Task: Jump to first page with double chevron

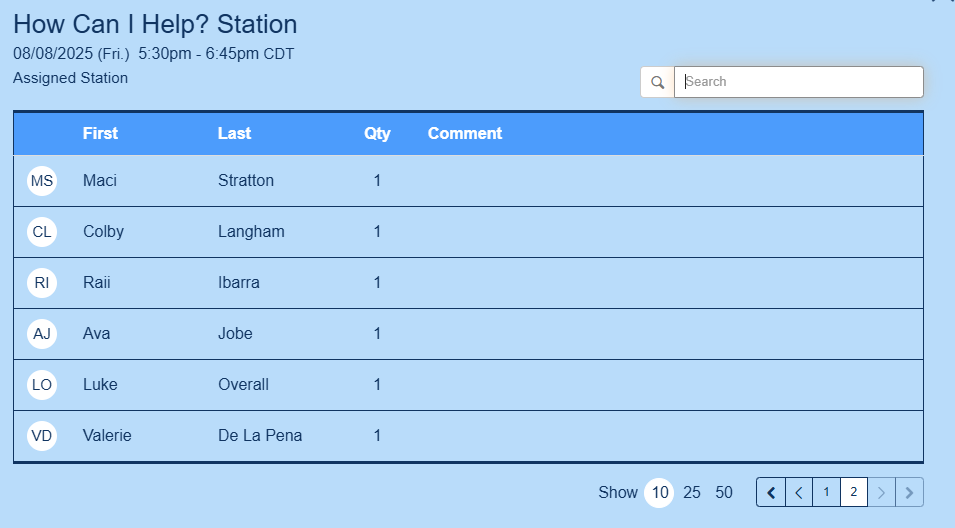Action: pyautogui.click(x=771, y=492)
